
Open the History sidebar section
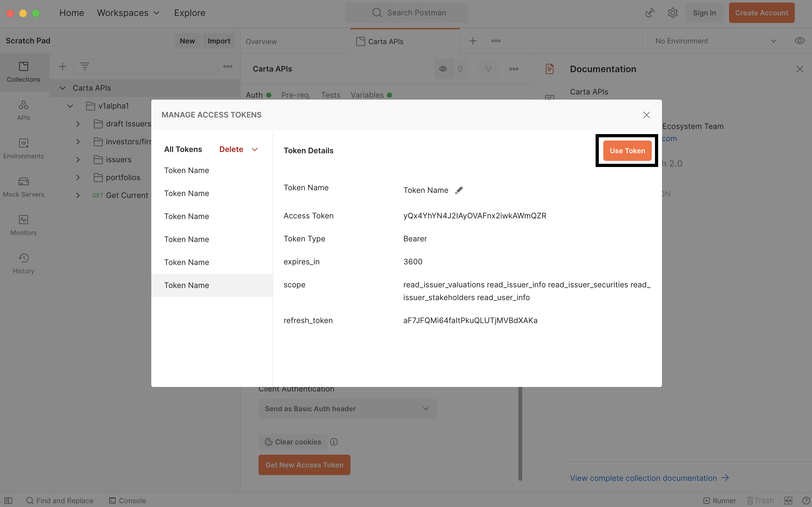pos(23,264)
